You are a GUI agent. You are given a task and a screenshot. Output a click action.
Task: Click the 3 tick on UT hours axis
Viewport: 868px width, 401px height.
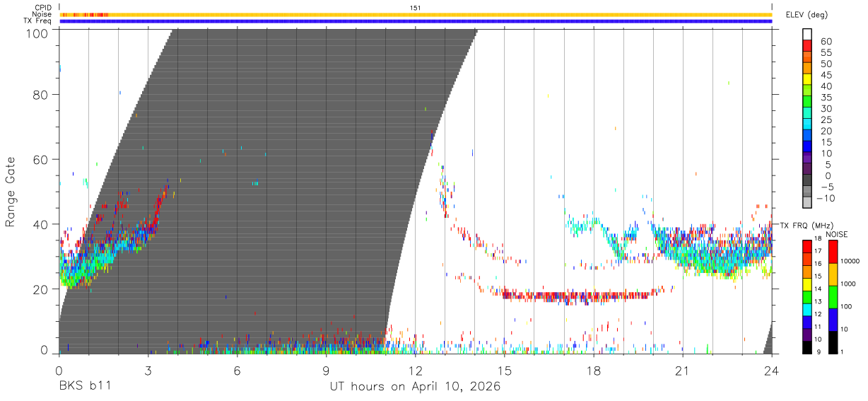(x=148, y=370)
